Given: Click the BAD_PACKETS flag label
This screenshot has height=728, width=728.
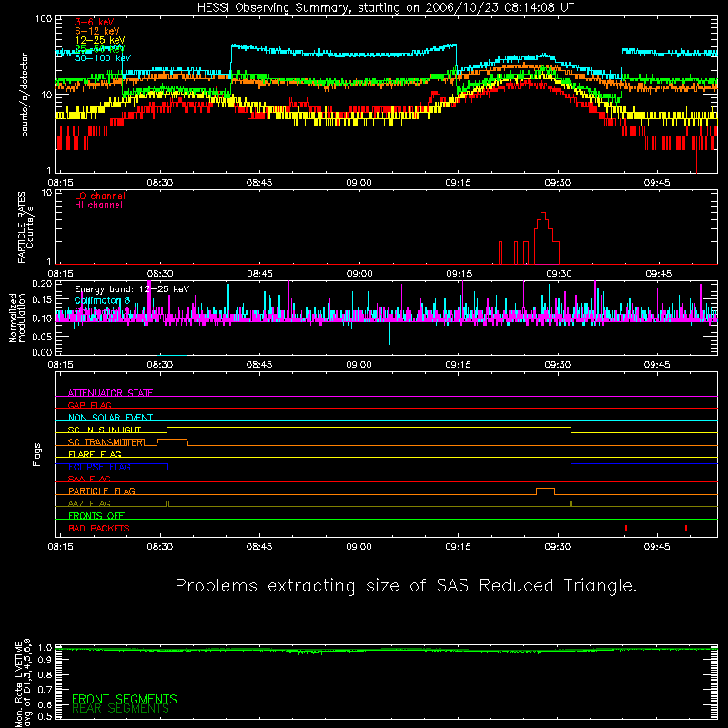Looking at the screenshot, I should [x=99, y=528].
